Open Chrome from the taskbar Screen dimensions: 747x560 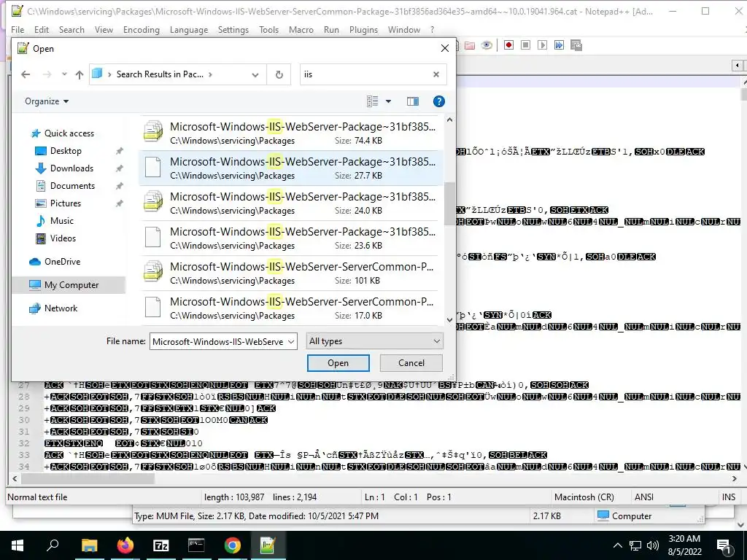tap(233, 545)
